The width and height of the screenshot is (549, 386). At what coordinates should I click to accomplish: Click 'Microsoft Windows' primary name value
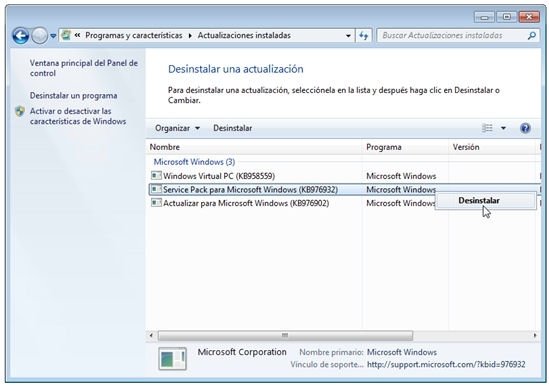pyautogui.click(x=402, y=352)
